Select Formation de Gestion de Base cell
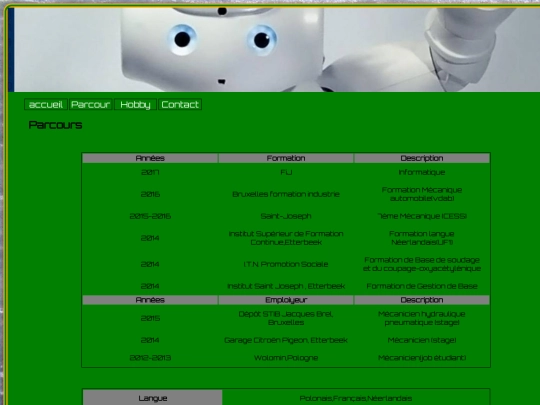Screen dimensions: 540x405 (x=422, y=286)
